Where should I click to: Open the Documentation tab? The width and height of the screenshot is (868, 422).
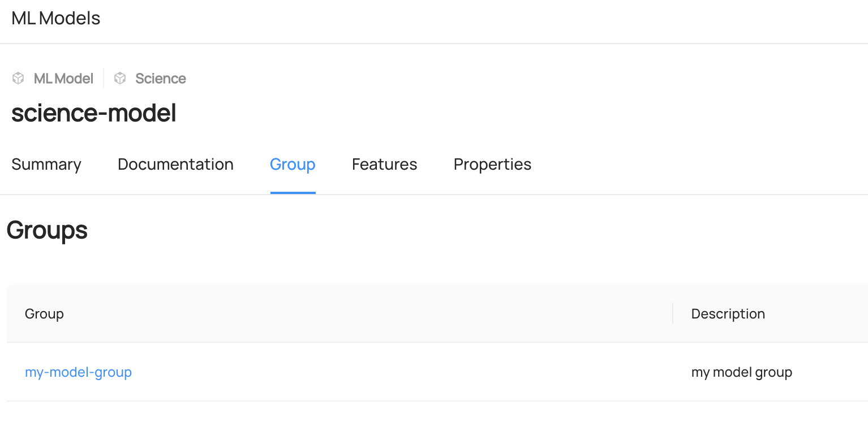(x=175, y=165)
